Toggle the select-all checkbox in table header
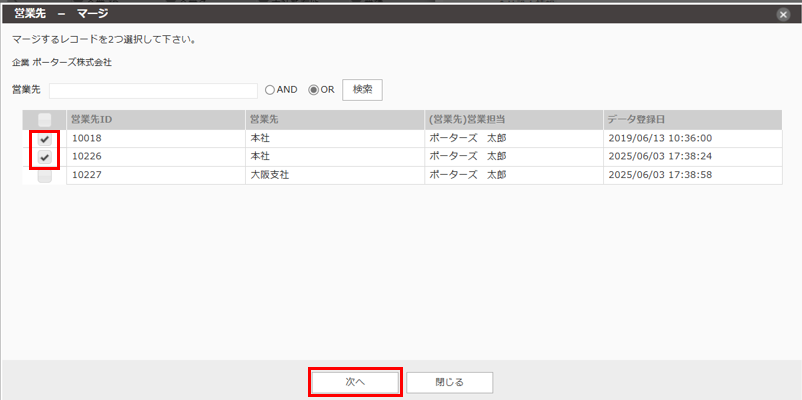Screen dimensions: 802x400 tap(45, 120)
